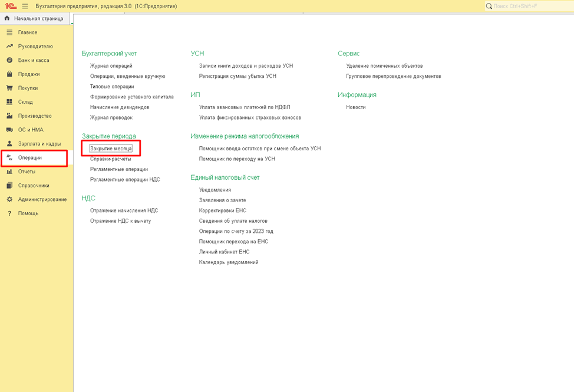
Task: Click the search magnifier icon
Action: click(489, 6)
